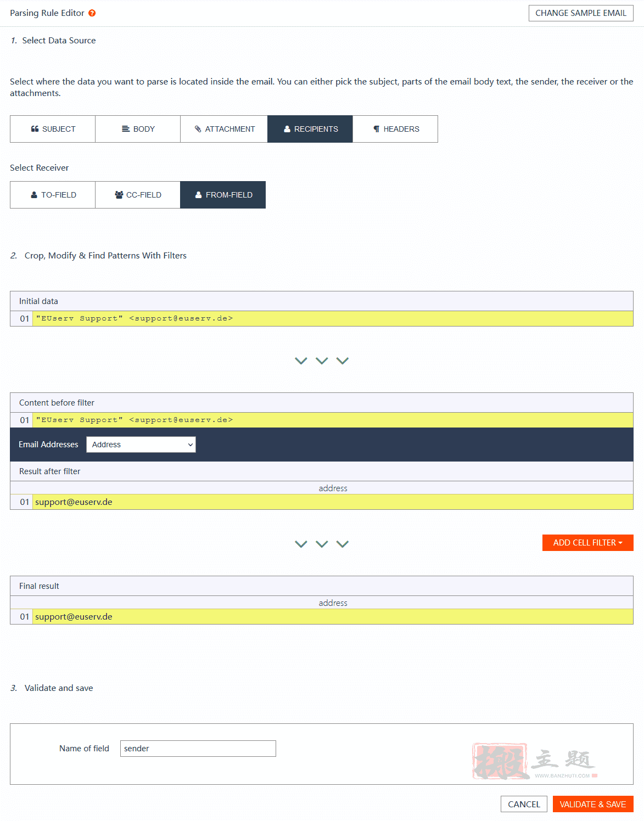This screenshot has width=644, height=821.
Task: Select the Recipients data source tab
Action: click(310, 129)
